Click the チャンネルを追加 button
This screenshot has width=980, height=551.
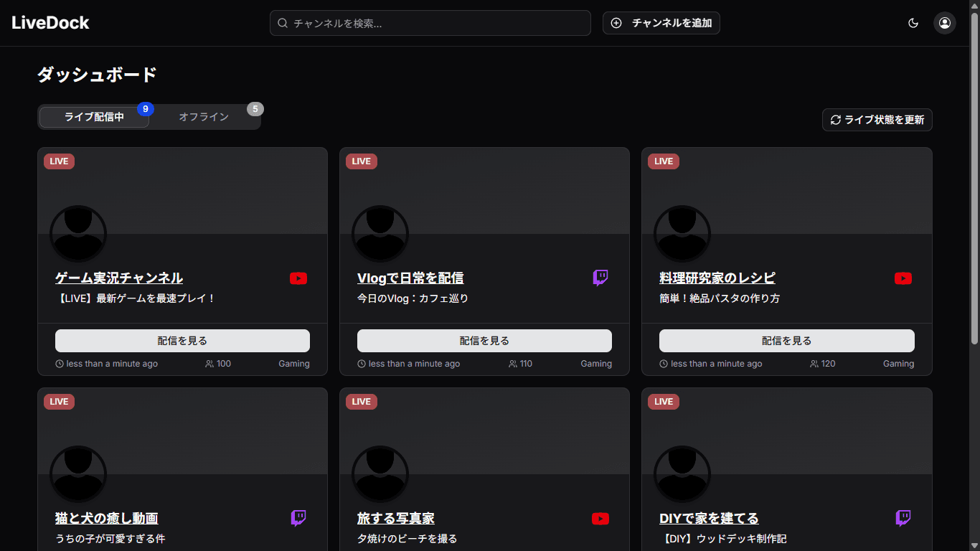[661, 23]
